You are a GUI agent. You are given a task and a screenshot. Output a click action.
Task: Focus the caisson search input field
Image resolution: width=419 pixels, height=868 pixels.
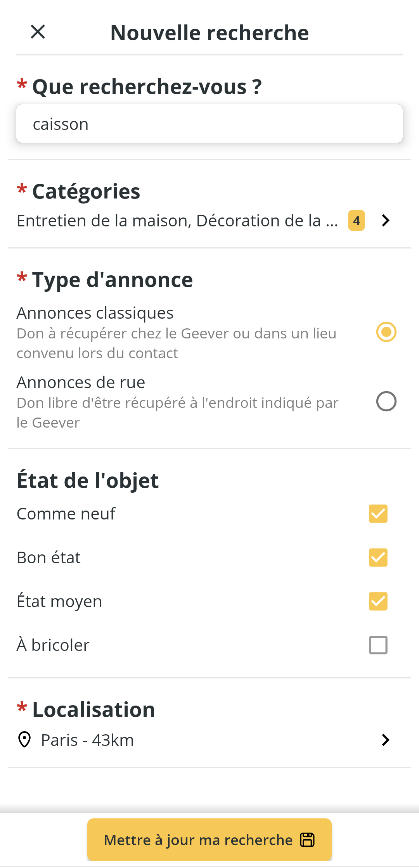pyautogui.click(x=209, y=124)
